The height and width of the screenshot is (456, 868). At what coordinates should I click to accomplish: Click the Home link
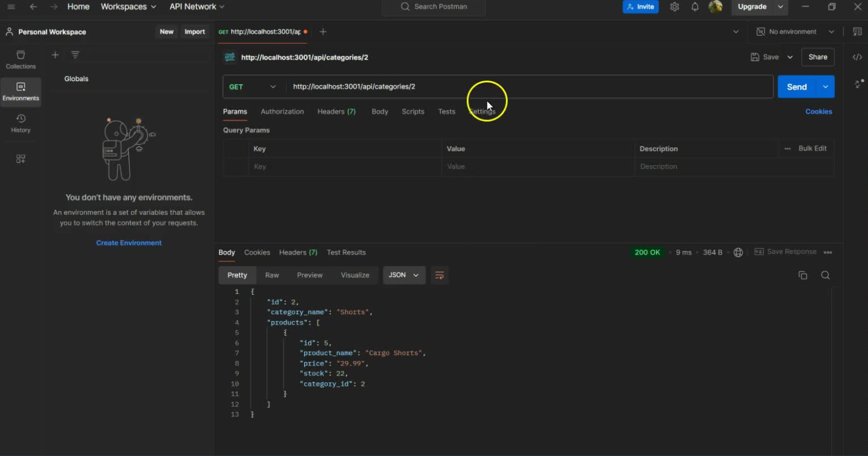tap(78, 7)
